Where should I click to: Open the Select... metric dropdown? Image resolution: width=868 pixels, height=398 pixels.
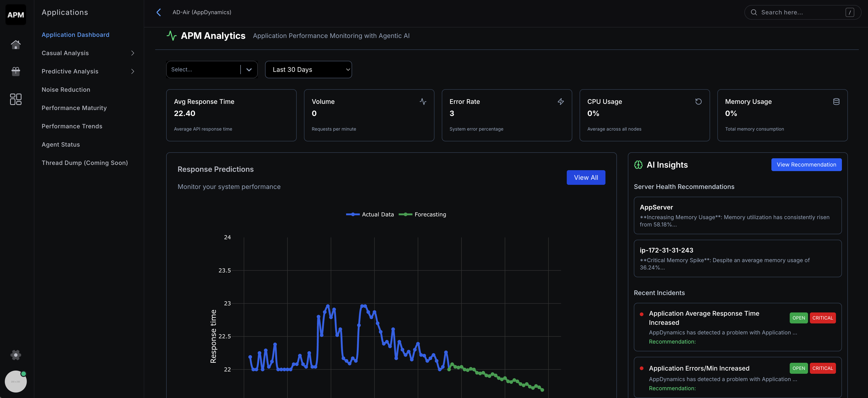click(x=212, y=69)
